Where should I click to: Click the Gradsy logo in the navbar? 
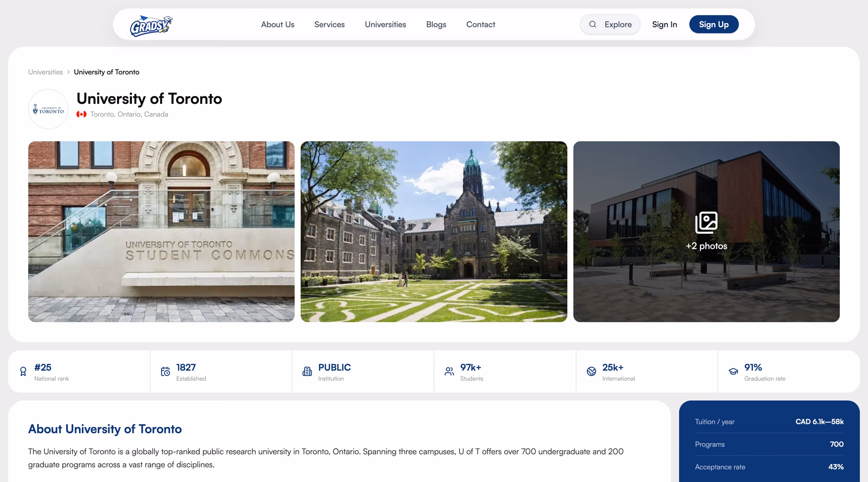coord(151,26)
